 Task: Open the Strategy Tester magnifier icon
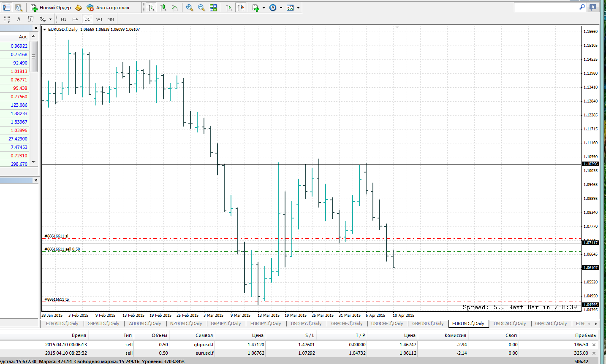(19, 8)
